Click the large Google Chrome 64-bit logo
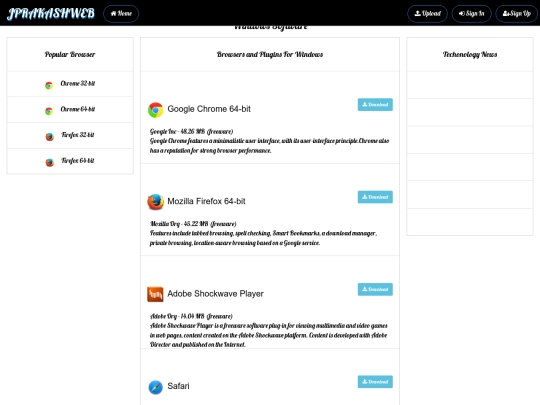 pos(155,110)
